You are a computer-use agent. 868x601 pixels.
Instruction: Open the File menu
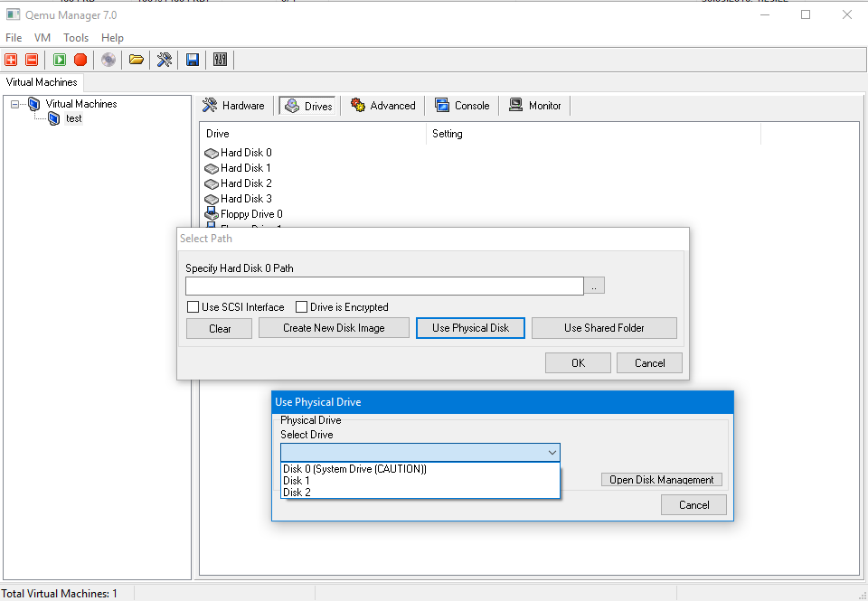pos(14,38)
